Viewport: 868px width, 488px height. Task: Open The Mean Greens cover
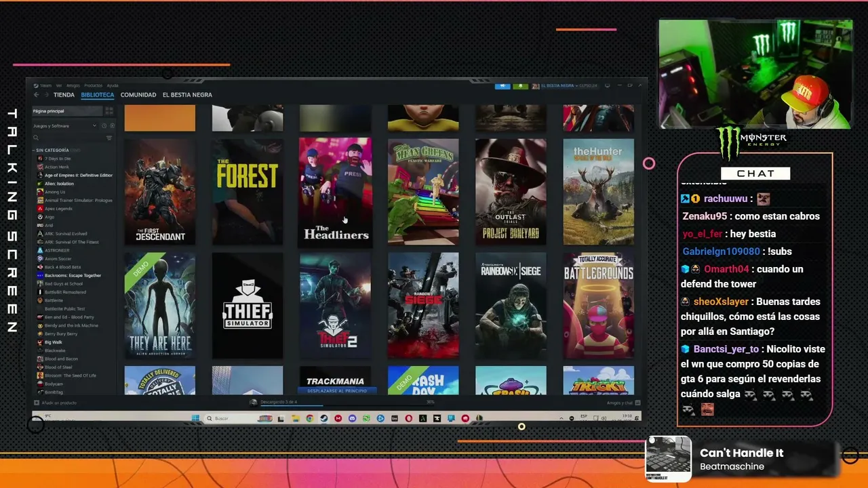423,192
